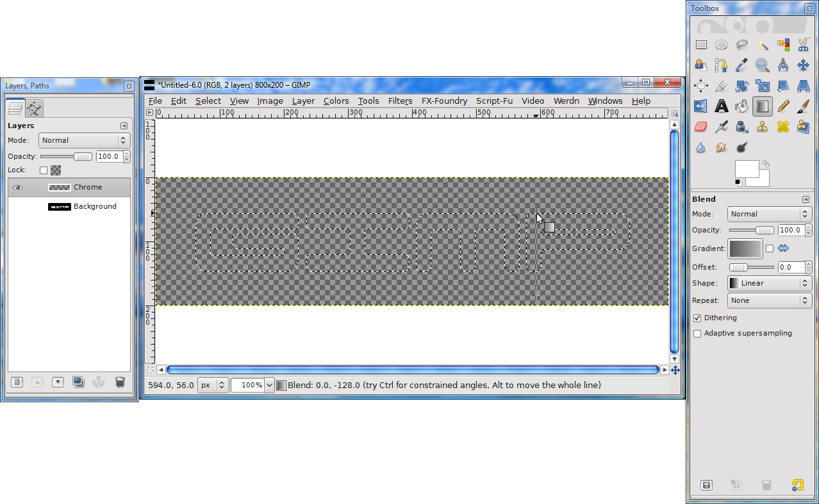This screenshot has height=504, width=819.
Task: Open the File menu
Action: (x=155, y=101)
